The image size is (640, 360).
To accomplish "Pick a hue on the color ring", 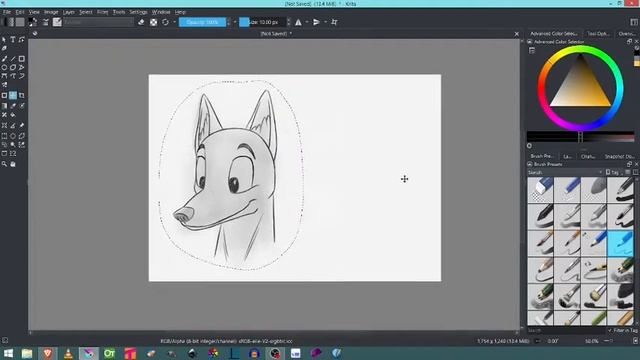I will [x=580, y=50].
